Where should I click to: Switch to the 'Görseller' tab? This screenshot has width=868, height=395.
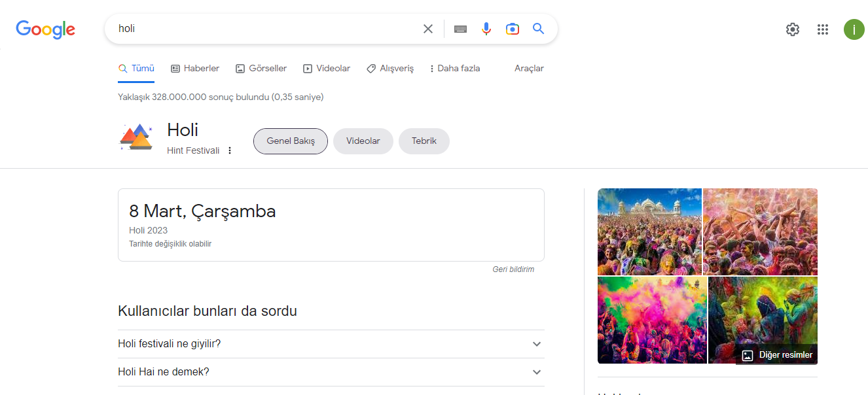261,68
